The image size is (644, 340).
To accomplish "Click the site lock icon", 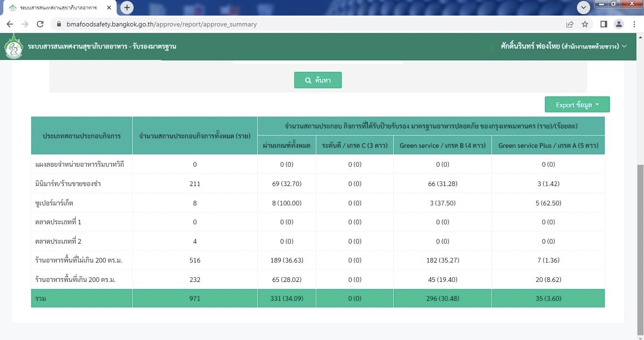I will [59, 24].
